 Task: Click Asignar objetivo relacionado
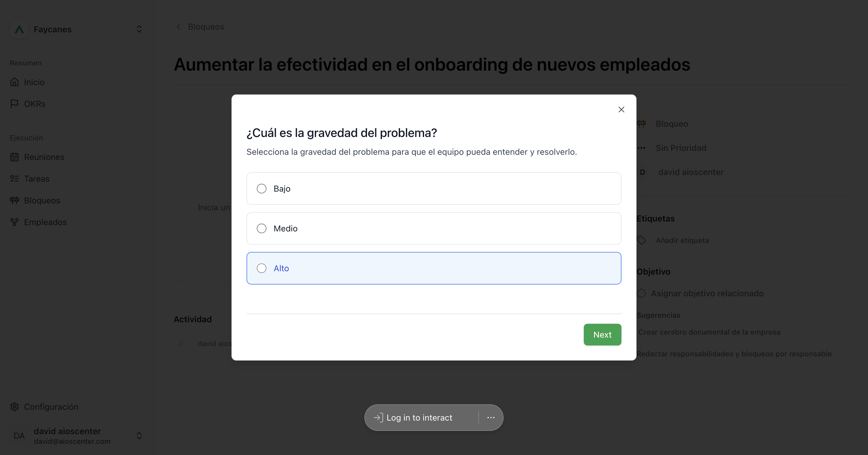706,294
